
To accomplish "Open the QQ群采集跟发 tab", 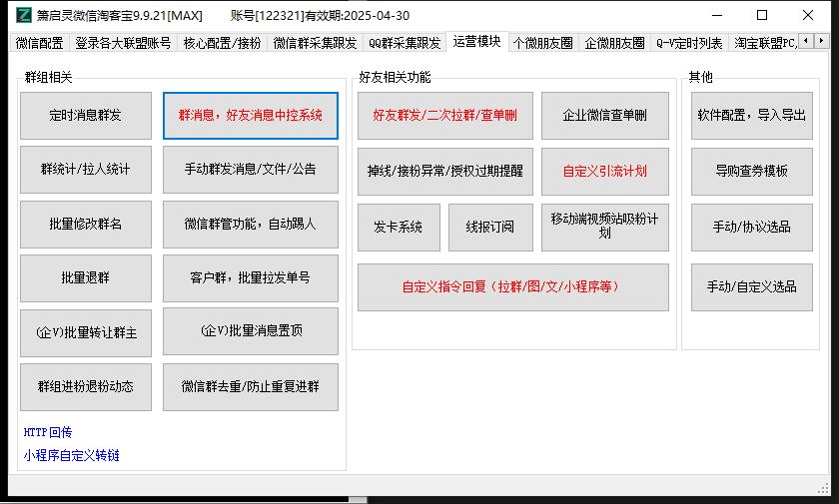I will [x=405, y=43].
